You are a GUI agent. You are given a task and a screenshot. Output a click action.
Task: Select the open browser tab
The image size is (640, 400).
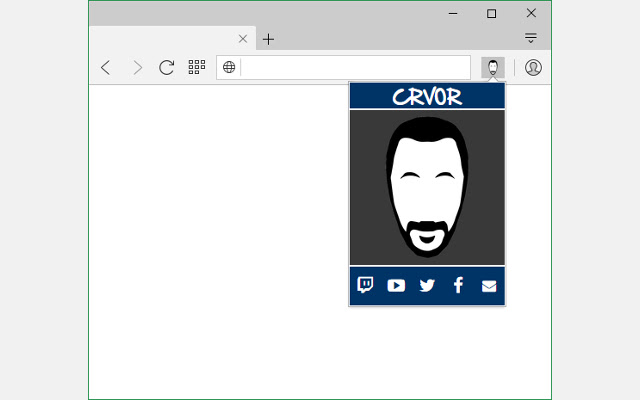[x=172, y=38]
